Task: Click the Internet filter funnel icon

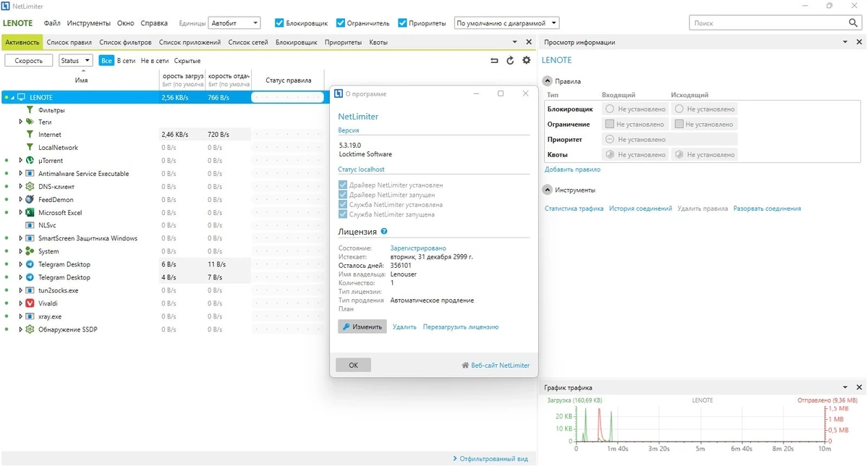Action: [30, 135]
